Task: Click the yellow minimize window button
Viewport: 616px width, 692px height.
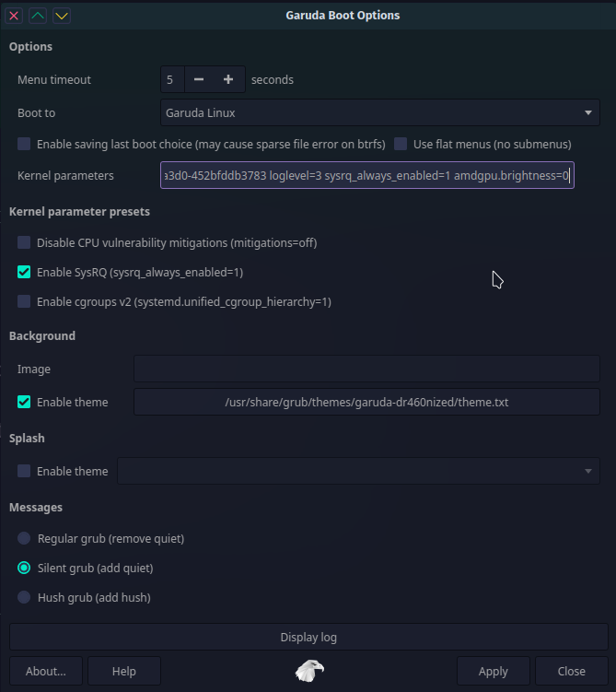Action: 61,16
